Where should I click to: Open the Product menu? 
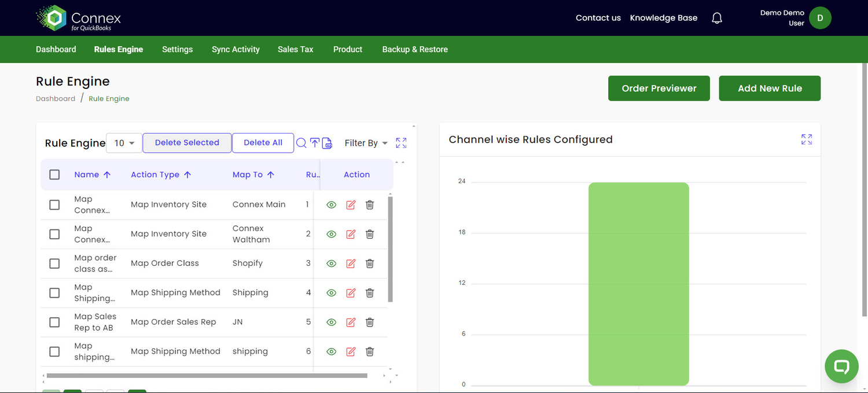348,49
